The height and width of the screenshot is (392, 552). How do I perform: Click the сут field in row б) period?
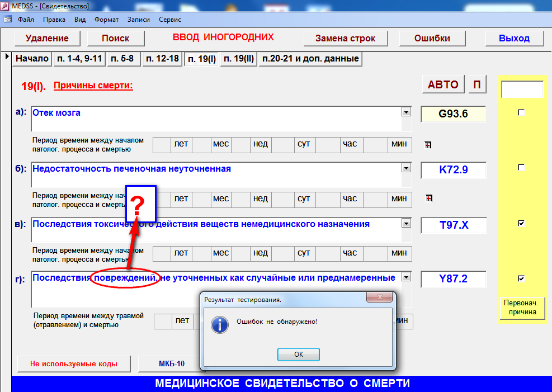(x=282, y=200)
